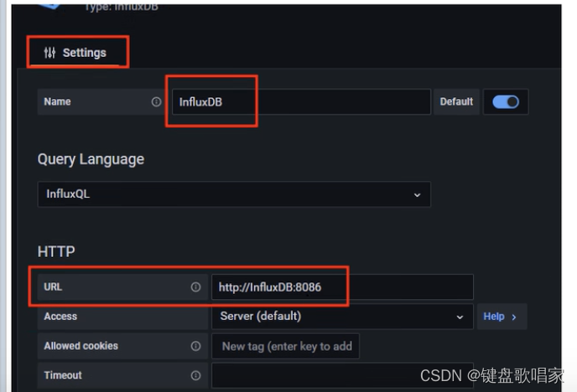This screenshot has height=392, width=577.
Task: Click the chevron in the InfluxQL selector
Action: [x=417, y=194]
